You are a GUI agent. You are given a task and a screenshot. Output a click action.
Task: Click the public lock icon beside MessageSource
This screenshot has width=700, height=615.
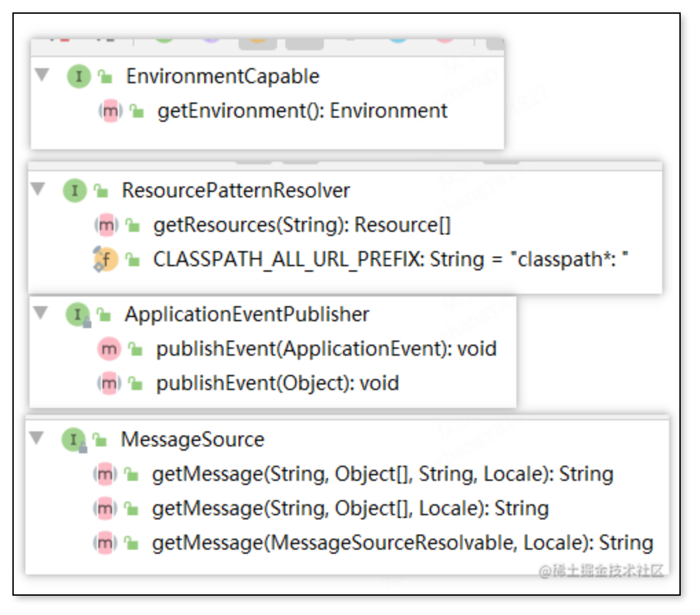coord(100,440)
